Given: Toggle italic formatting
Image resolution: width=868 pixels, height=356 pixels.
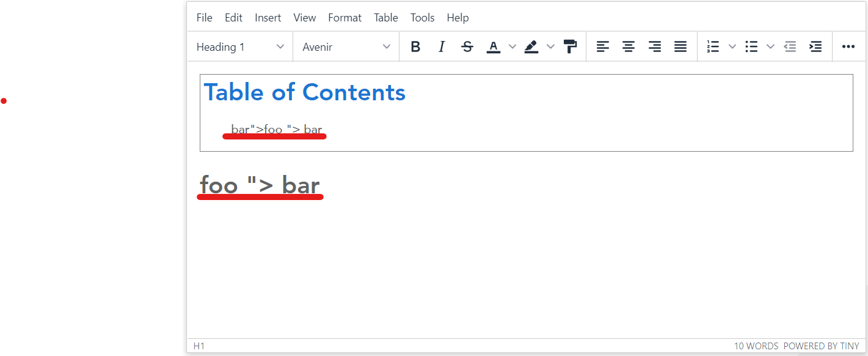Looking at the screenshot, I should pos(441,46).
